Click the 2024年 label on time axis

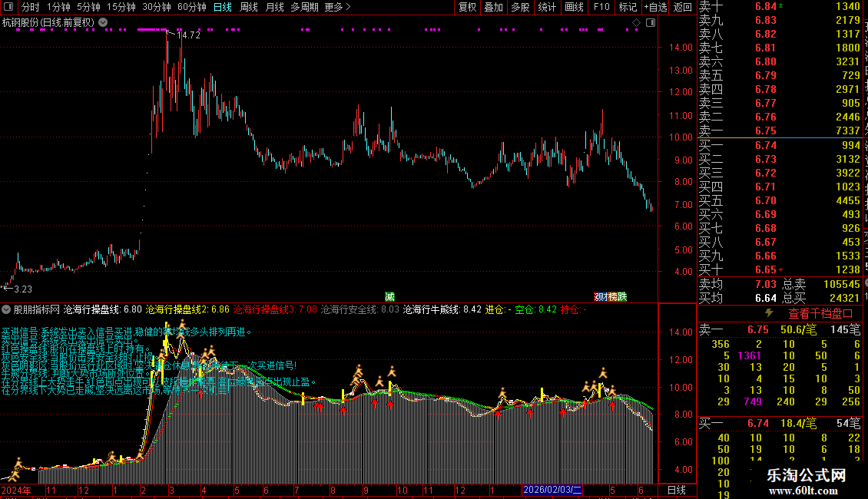(16, 490)
